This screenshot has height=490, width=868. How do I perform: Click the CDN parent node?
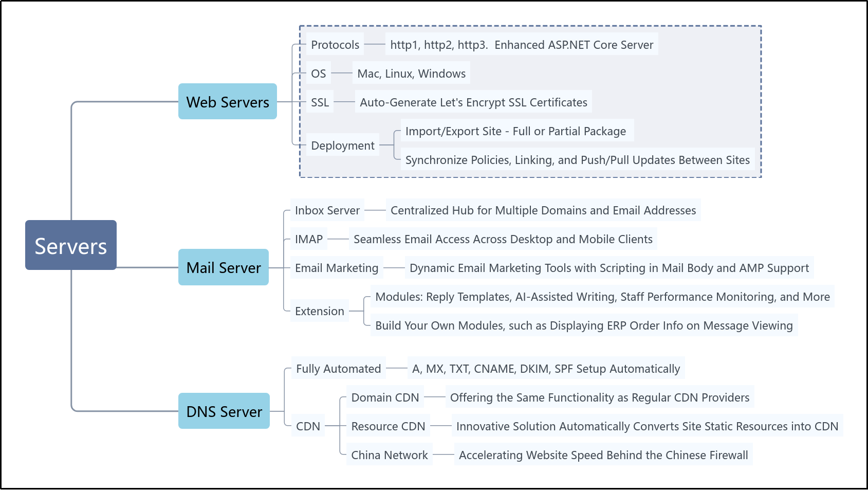coord(308,426)
